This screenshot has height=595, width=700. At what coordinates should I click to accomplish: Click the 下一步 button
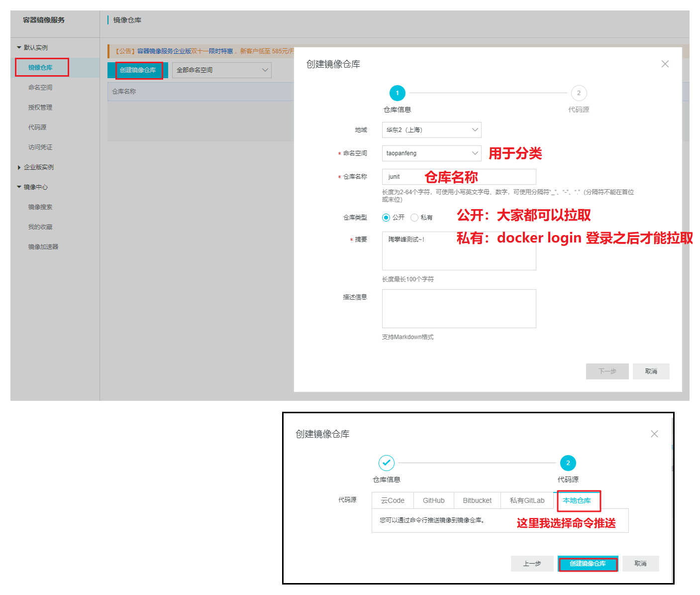click(607, 371)
